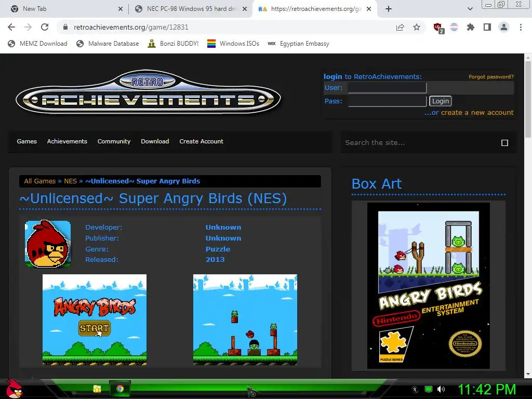532x399 pixels.
Task: Open the taskbar file folder icon
Action: 97,389
